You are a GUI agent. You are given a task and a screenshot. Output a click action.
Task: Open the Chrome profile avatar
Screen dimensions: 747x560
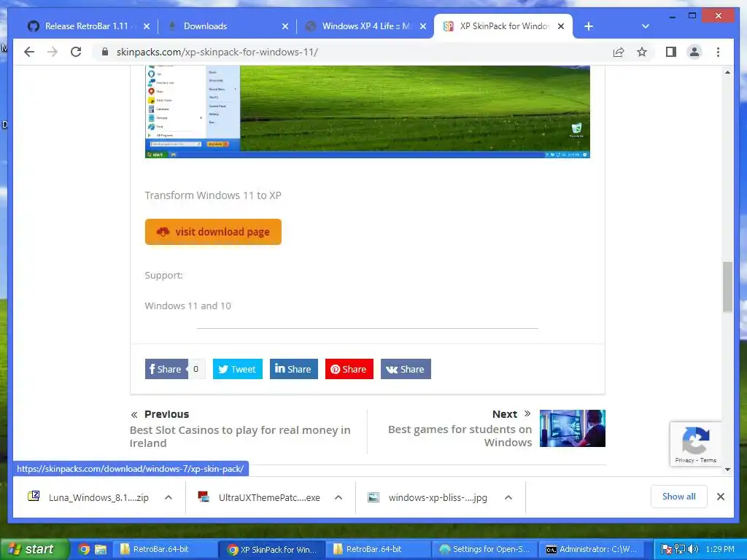[x=694, y=52]
